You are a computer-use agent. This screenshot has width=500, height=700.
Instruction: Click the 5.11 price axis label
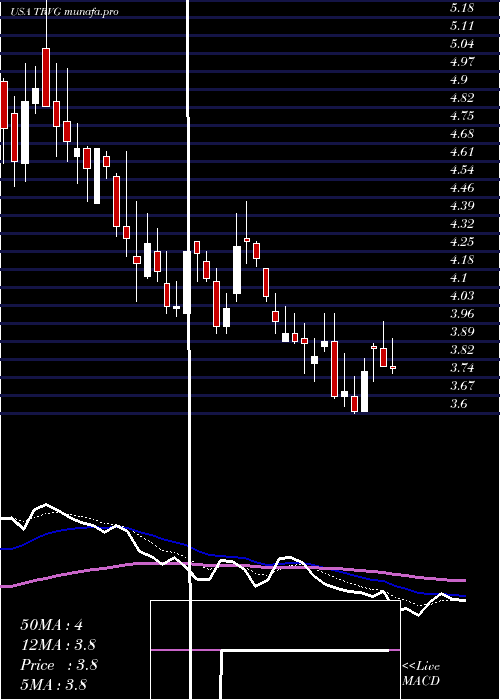click(461, 25)
